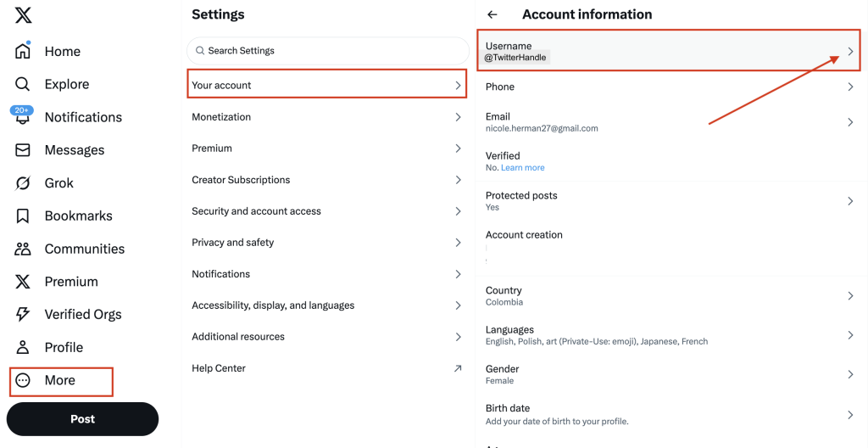Click the Learn more link
Image resolution: width=868 pixels, height=448 pixels.
[x=522, y=168]
